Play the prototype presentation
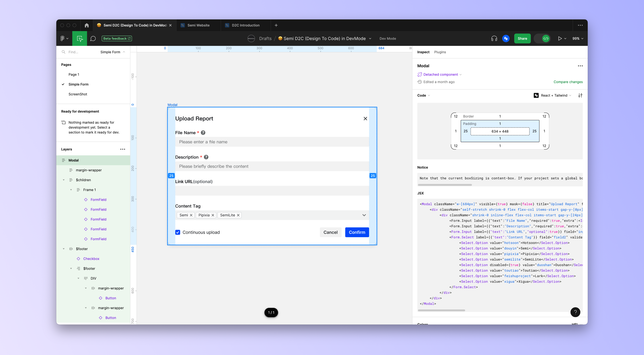Viewport: 644px width, 355px height. click(x=560, y=38)
